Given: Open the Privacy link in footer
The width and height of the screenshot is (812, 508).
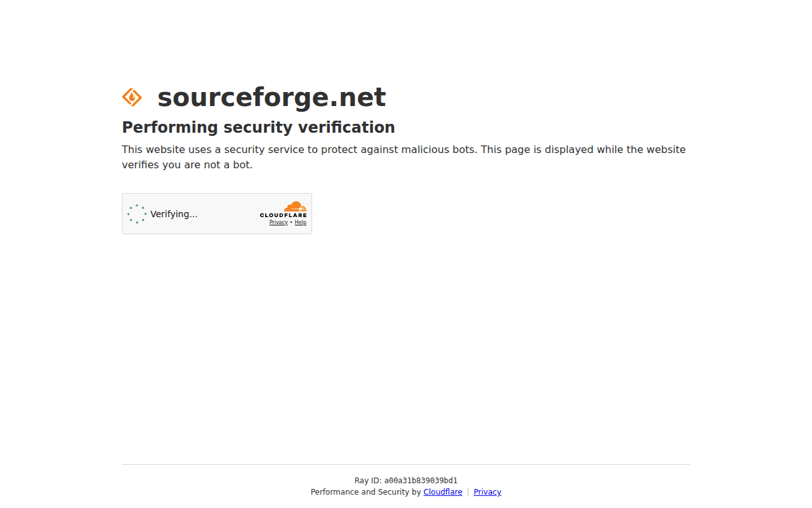Looking at the screenshot, I should [x=487, y=492].
